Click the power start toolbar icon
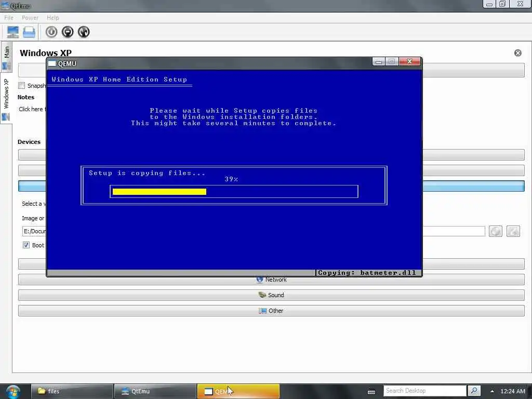This screenshot has width=532, height=399. (51, 32)
